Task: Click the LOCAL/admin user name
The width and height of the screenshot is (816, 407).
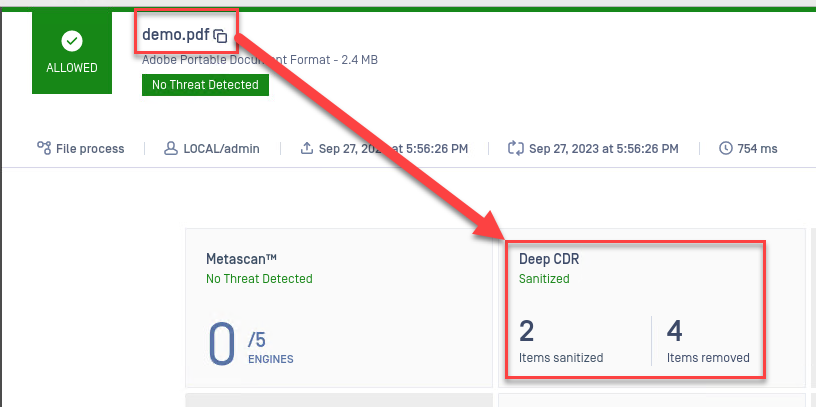Action: (221, 149)
